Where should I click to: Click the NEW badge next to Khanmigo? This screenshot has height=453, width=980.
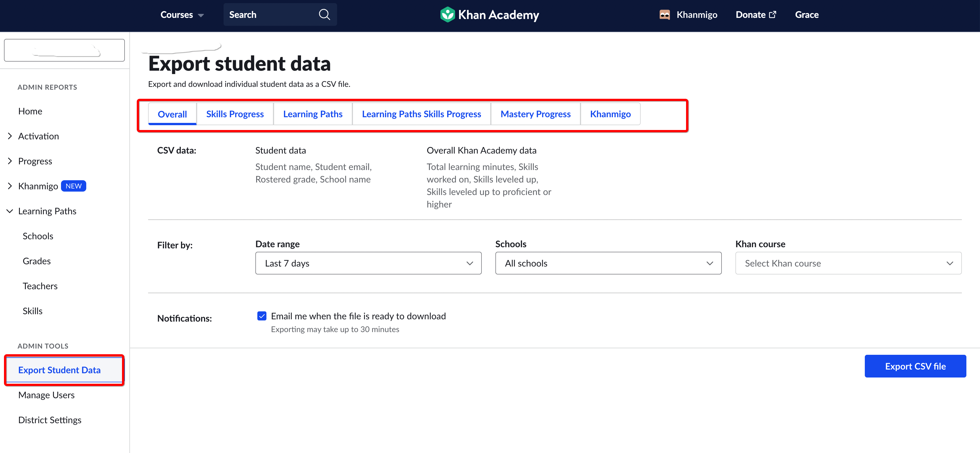pyautogui.click(x=73, y=186)
